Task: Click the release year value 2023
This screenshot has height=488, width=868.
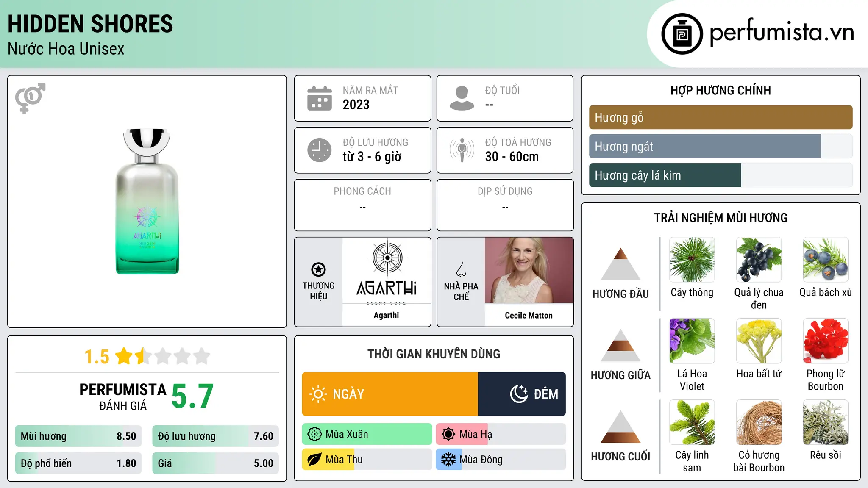Action: (x=356, y=105)
